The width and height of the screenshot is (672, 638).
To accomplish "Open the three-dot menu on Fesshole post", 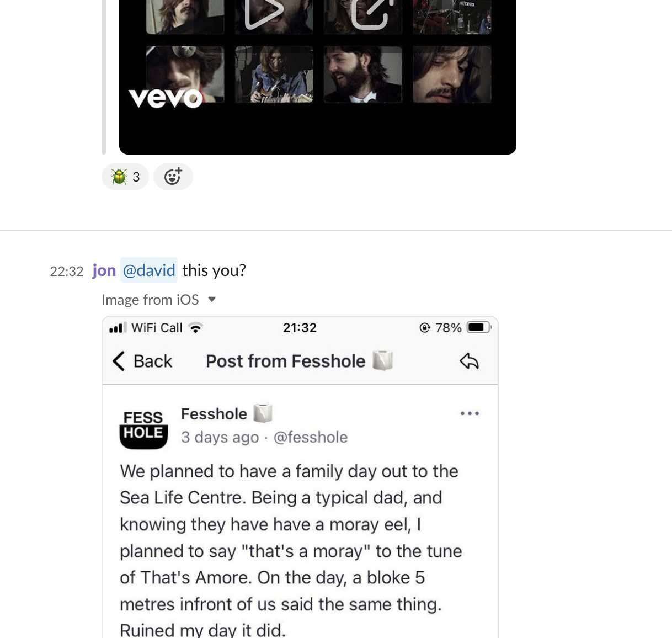I will [x=470, y=413].
